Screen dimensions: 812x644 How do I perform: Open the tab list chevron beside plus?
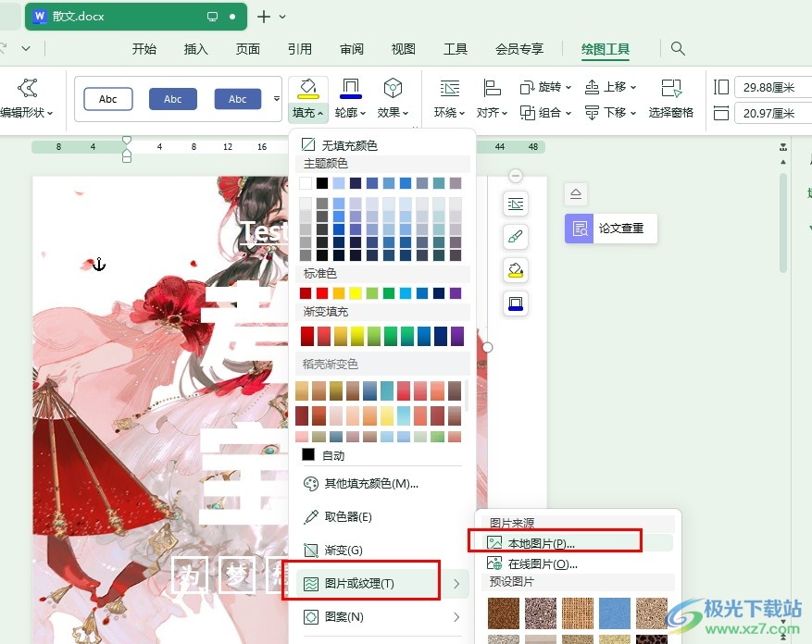(x=282, y=17)
